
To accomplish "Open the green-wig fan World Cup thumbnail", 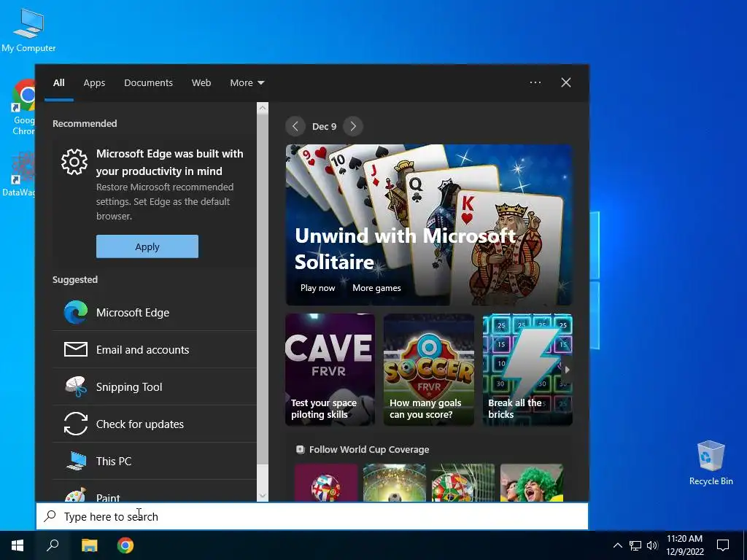I will pyautogui.click(x=532, y=483).
